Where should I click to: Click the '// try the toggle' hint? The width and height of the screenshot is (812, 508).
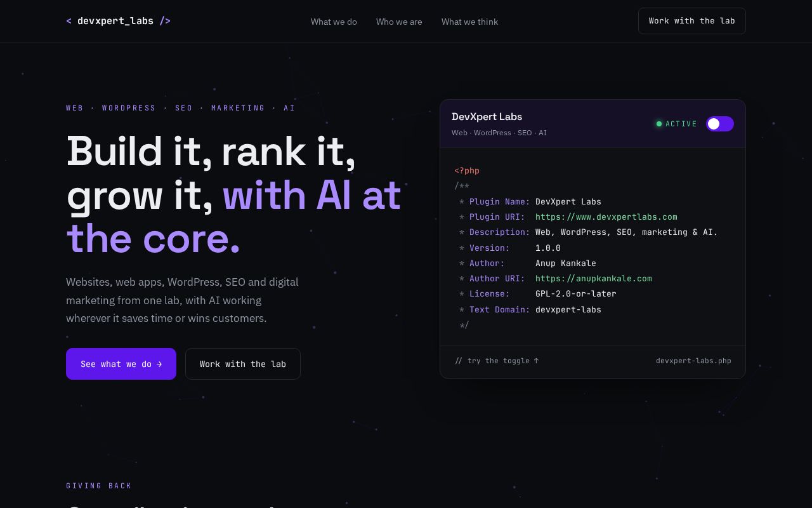point(497,361)
